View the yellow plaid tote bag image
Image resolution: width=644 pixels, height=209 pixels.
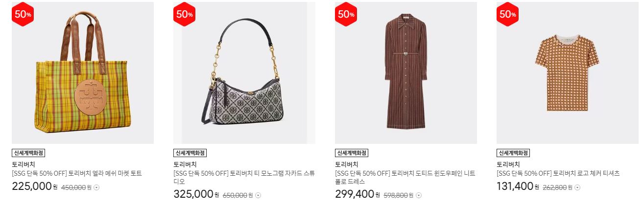[x=83, y=73]
